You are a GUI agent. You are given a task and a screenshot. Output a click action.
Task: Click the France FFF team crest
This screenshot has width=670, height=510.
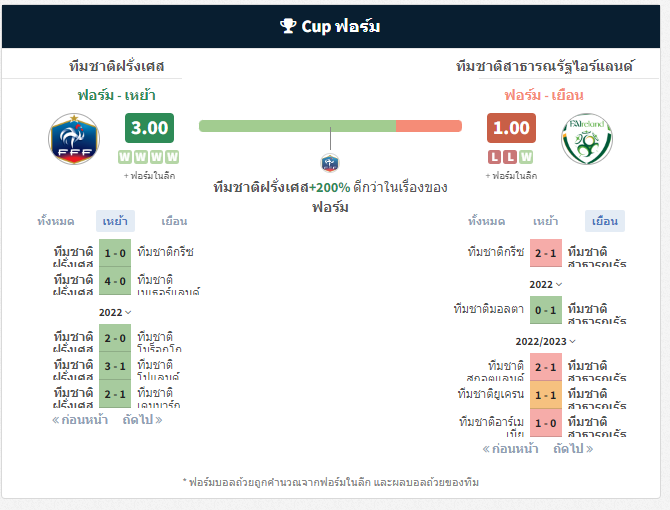point(74,139)
